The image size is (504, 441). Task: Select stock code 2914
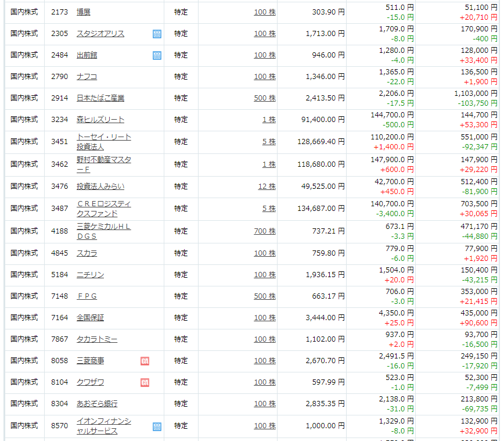tap(59, 98)
